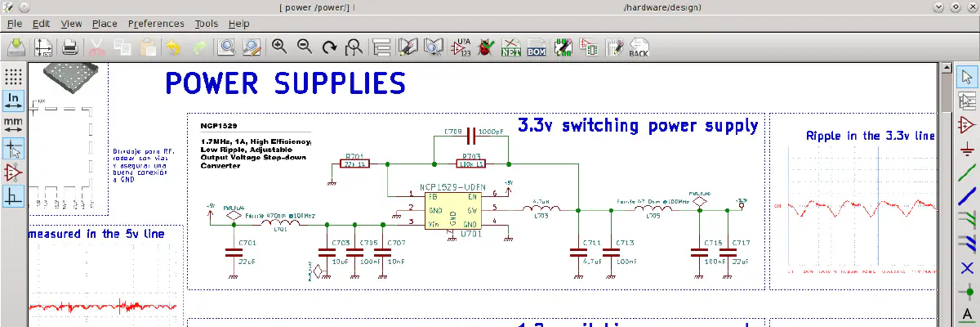
Task: Select Place Wire tool
Action: 967,172
